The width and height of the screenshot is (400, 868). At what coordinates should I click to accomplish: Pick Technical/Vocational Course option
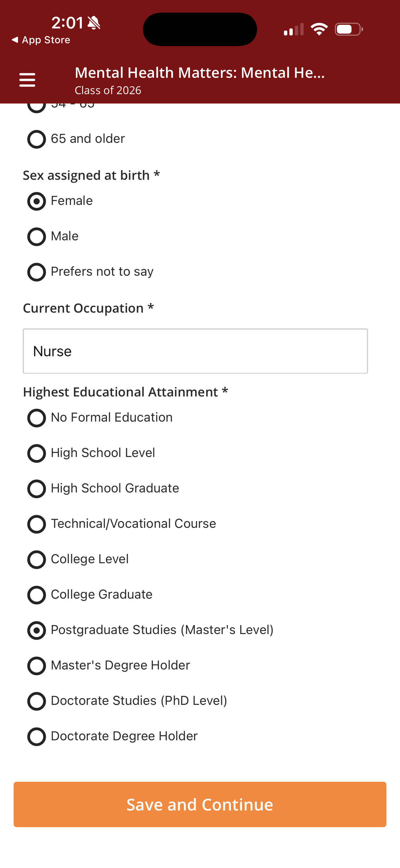click(36, 524)
